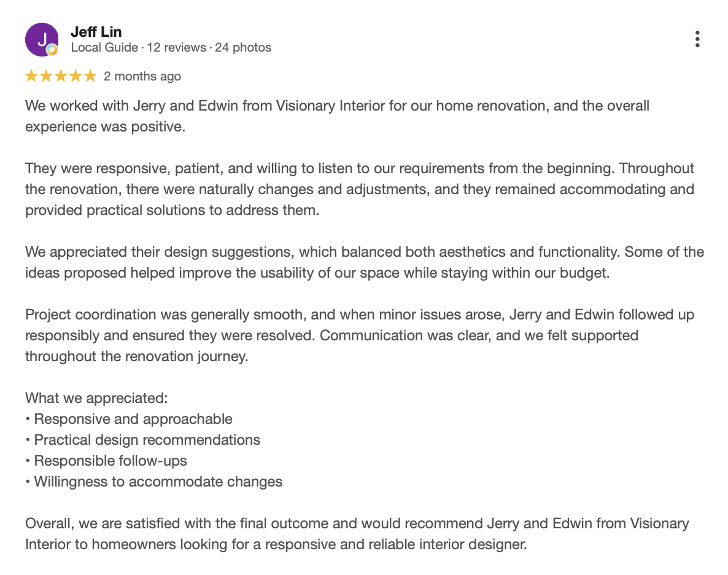Click the first yellow rating star
This screenshot has height=575, width=728.
point(31,76)
